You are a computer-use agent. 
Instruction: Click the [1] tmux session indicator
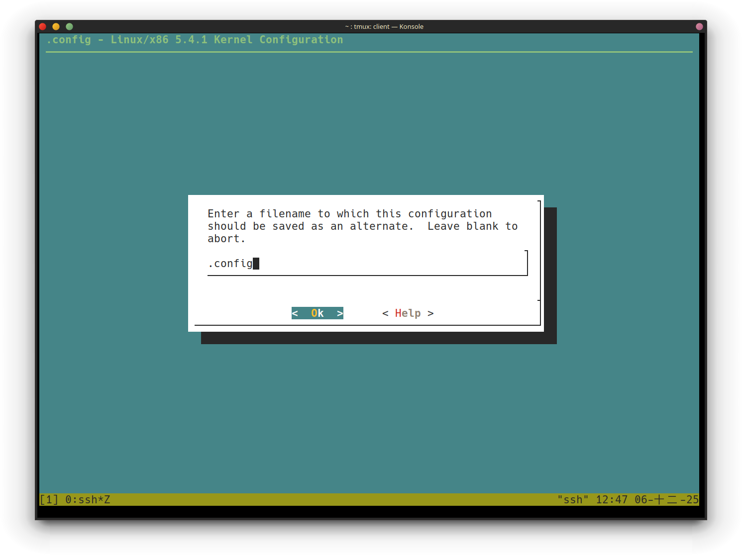tap(49, 500)
